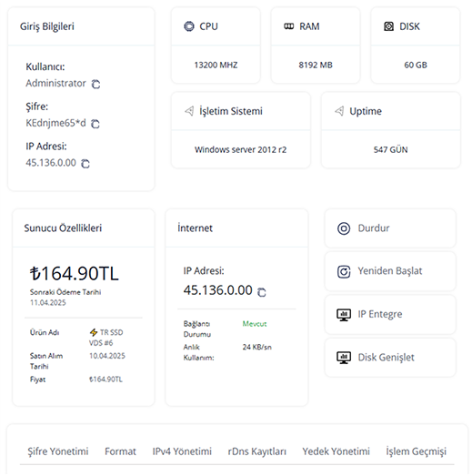Copy IP address in Giriş Bilgileri card
The image size is (472, 476).
[x=85, y=163]
